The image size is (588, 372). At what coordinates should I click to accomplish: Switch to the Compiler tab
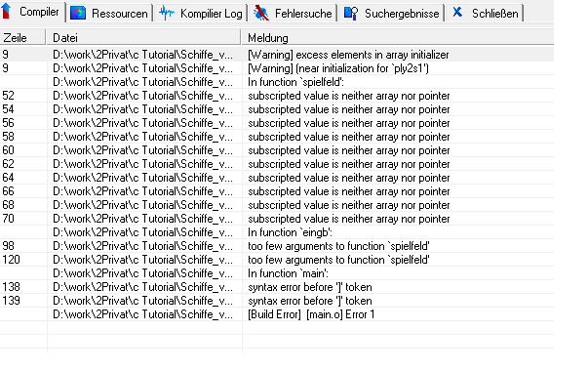click(x=33, y=12)
